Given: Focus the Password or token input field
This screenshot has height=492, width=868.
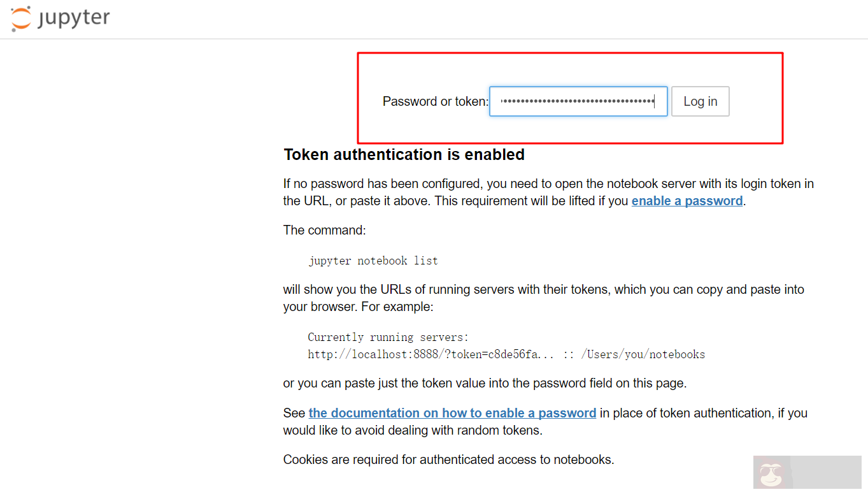Looking at the screenshot, I should point(578,101).
